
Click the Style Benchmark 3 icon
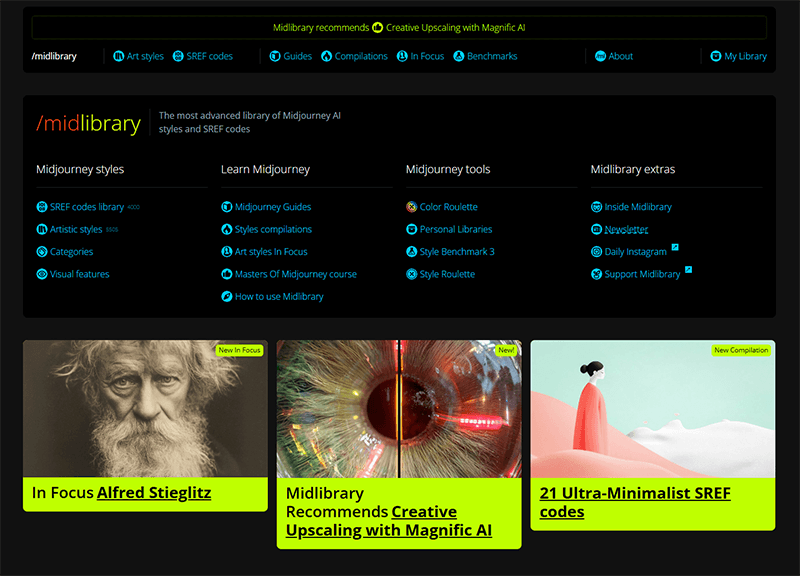click(412, 252)
